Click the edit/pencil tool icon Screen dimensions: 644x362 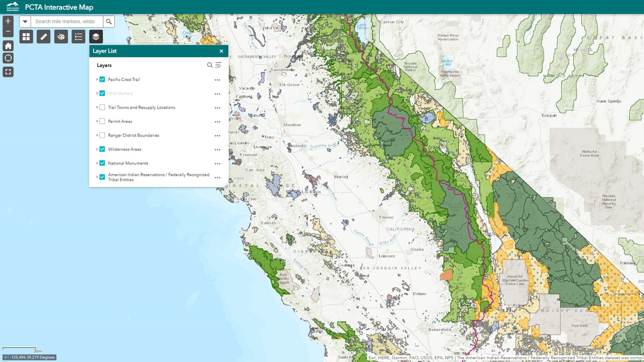43,36
